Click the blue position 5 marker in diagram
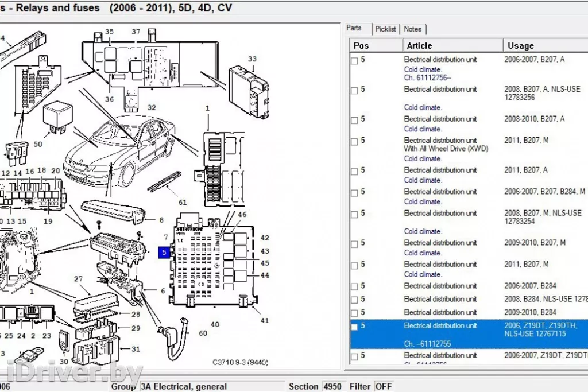 click(164, 253)
